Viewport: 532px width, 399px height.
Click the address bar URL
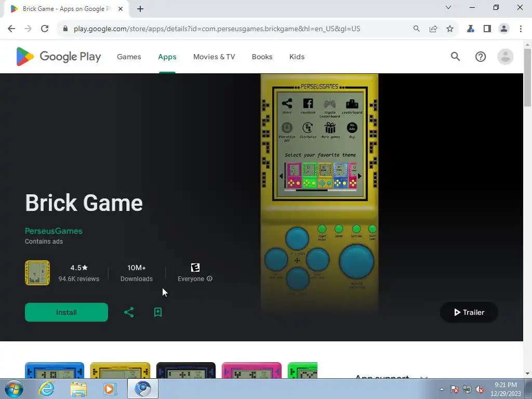(x=217, y=29)
